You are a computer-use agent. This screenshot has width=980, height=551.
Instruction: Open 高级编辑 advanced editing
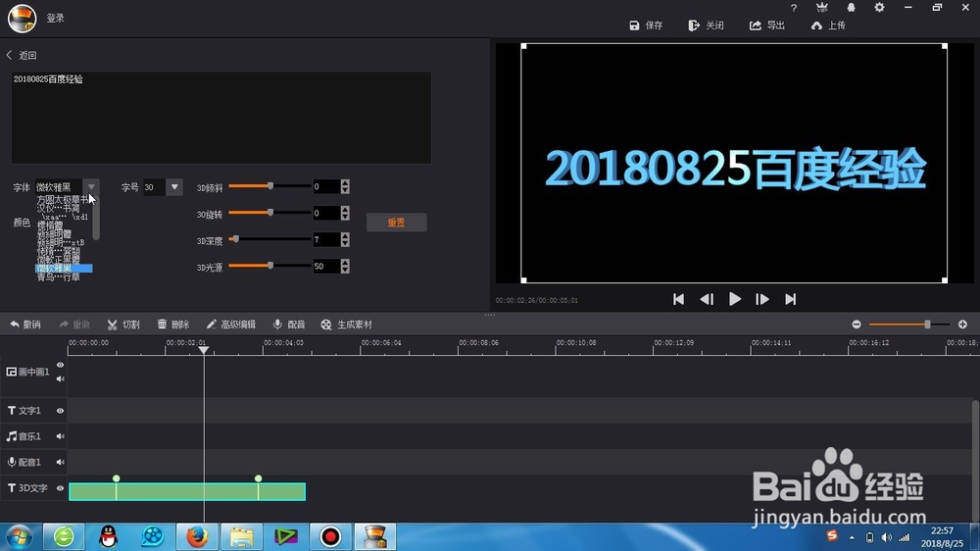tap(231, 325)
